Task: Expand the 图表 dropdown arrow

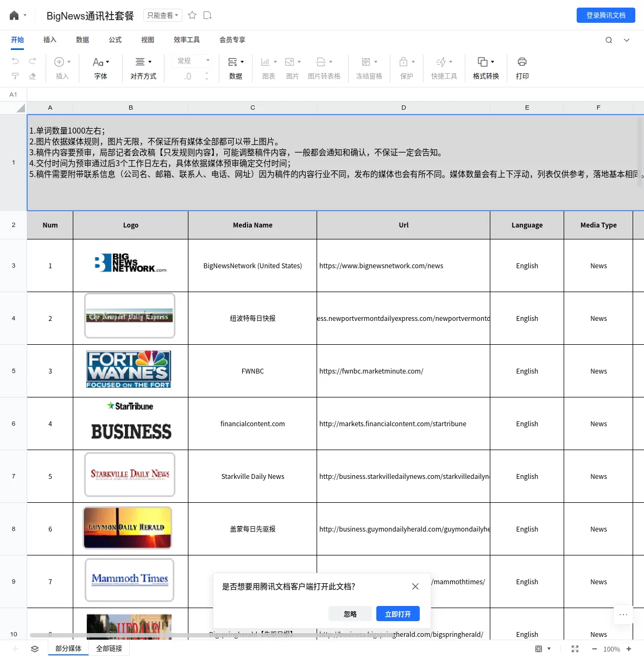Action: [275, 62]
